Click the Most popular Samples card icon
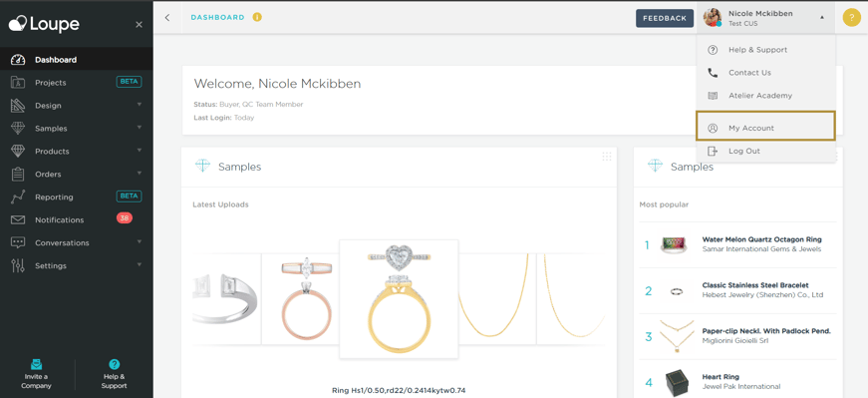 656,167
